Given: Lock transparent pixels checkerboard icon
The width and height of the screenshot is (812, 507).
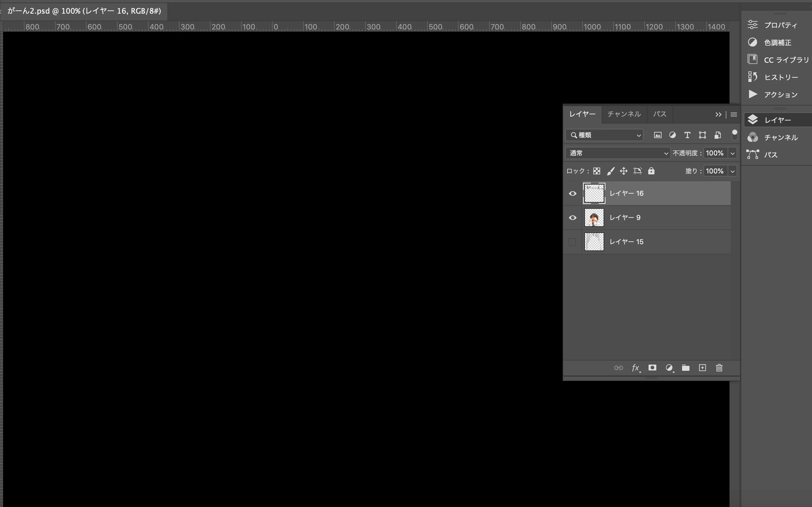Looking at the screenshot, I should click(596, 171).
